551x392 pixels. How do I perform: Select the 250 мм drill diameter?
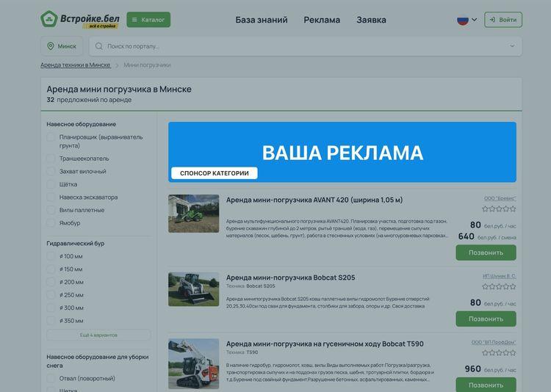tap(51, 294)
